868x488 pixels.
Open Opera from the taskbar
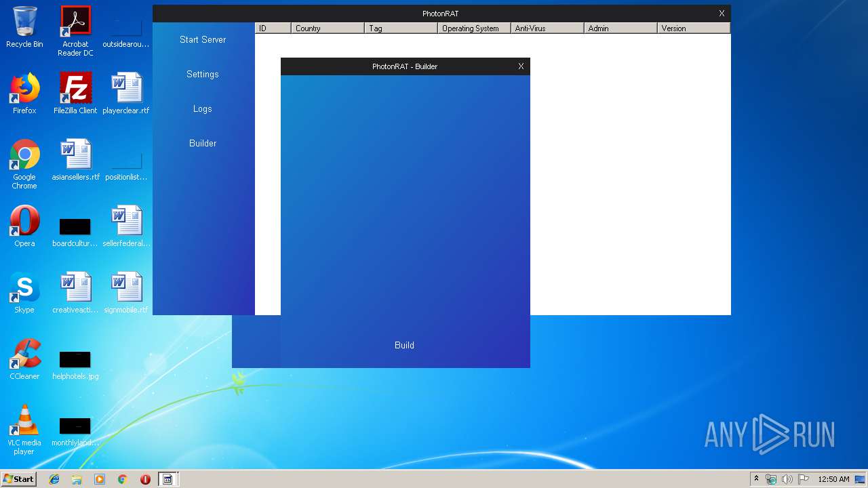pos(145,479)
